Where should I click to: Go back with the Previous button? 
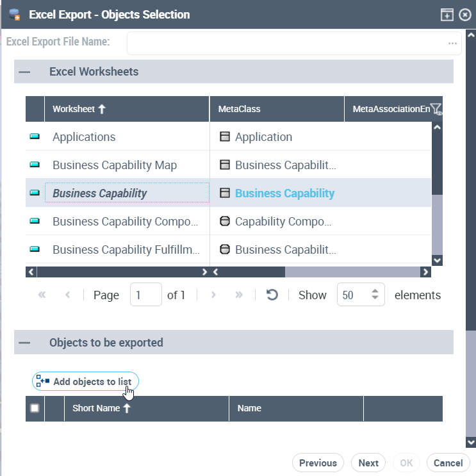(318, 463)
